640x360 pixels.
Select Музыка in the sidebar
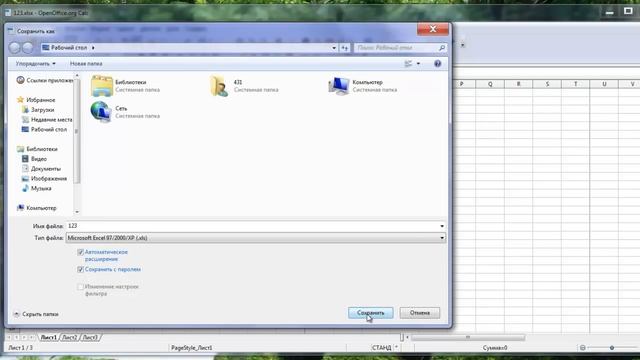(x=41, y=188)
